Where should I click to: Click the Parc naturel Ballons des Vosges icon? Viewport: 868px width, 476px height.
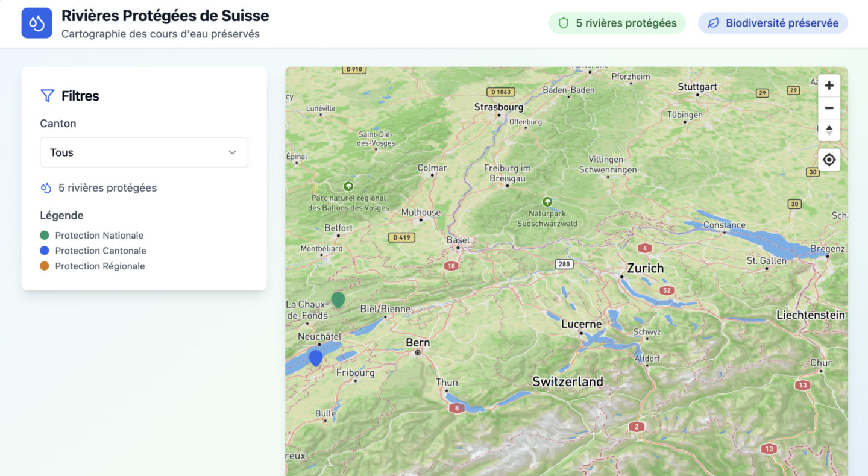click(348, 186)
